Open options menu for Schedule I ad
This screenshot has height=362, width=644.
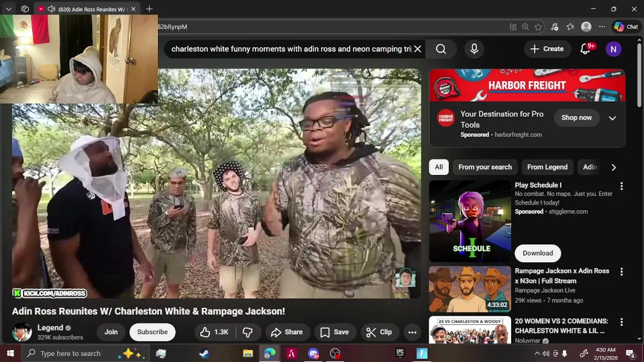pos(621,186)
